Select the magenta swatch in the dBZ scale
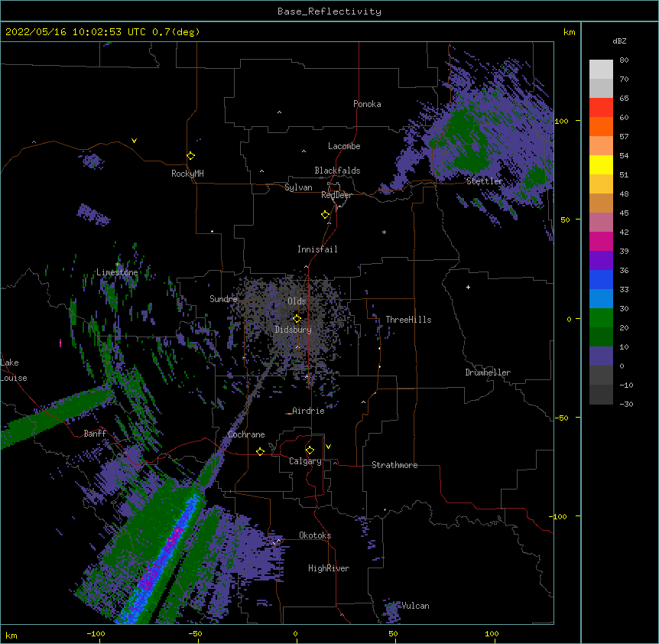Viewport: 659px width, 644px height. point(601,241)
